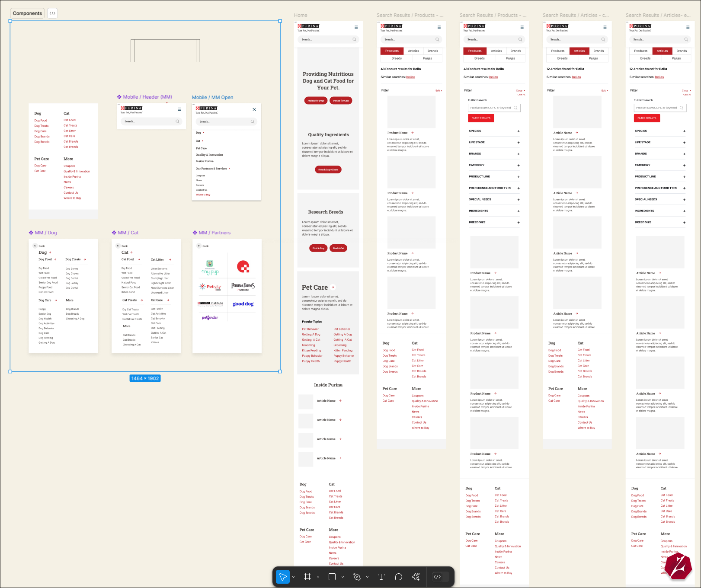Click the Find A Dog button
Screen dimensions: 701x588
point(319,248)
